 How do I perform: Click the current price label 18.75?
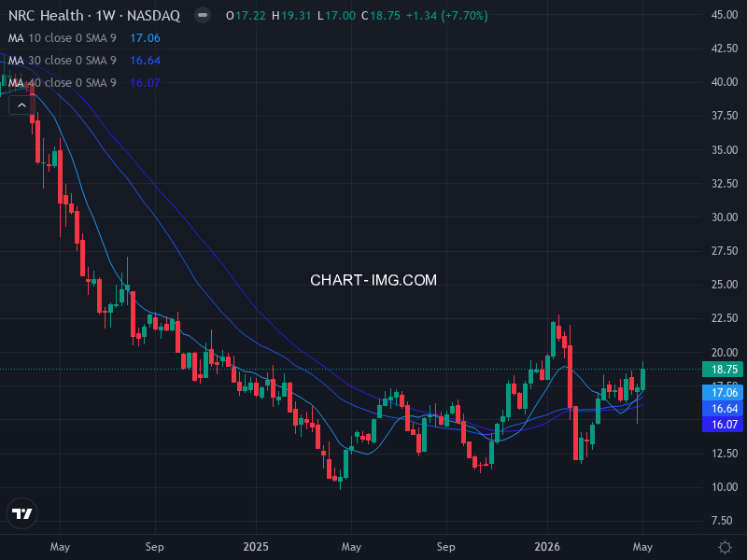(x=723, y=369)
